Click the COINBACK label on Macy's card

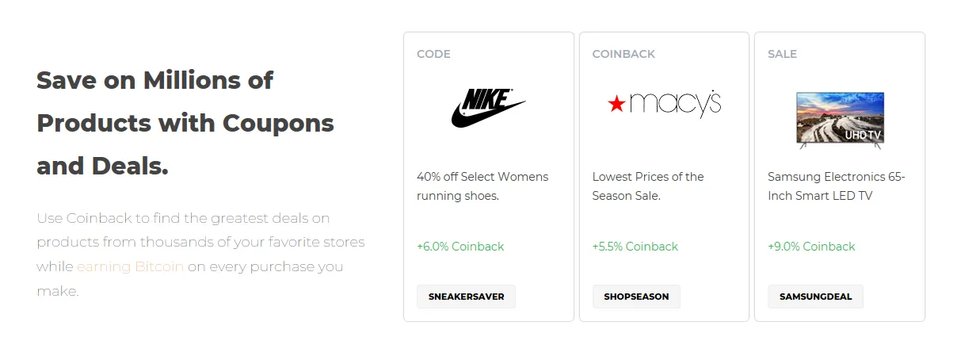(623, 54)
